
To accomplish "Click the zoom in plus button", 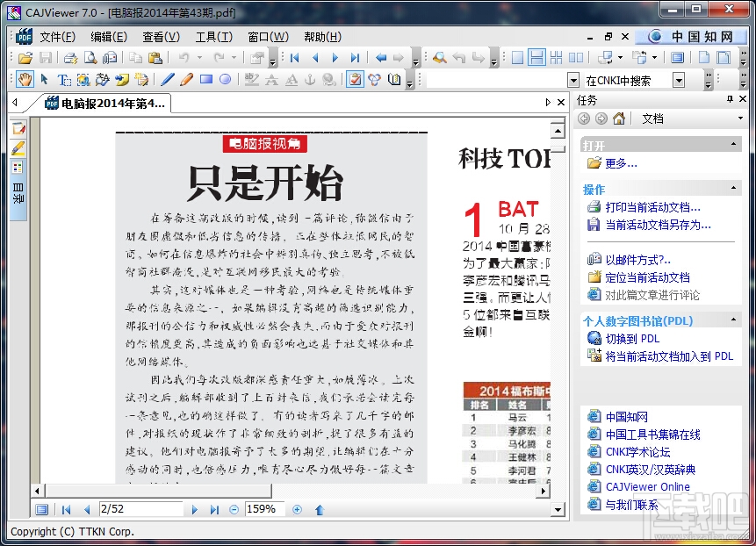I will coord(298,509).
